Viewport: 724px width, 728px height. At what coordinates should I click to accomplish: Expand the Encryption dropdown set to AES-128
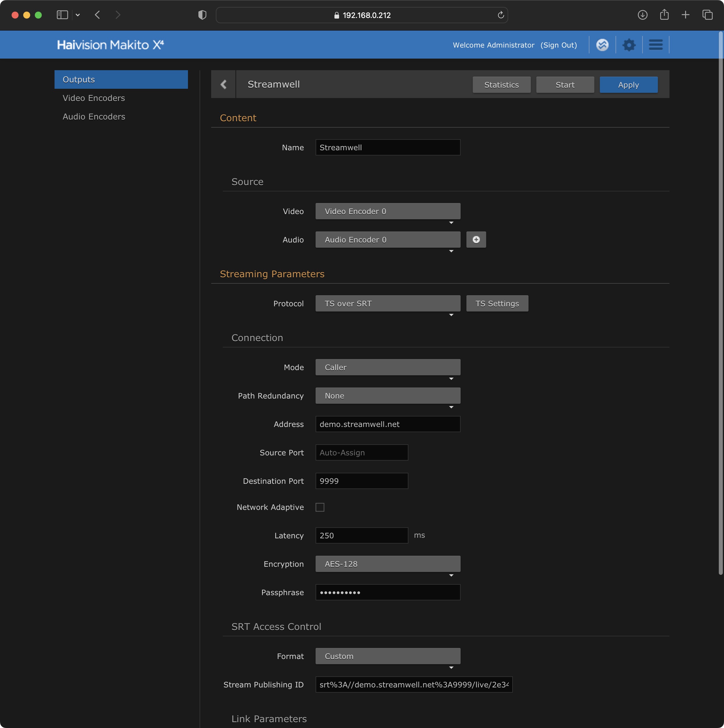(388, 564)
